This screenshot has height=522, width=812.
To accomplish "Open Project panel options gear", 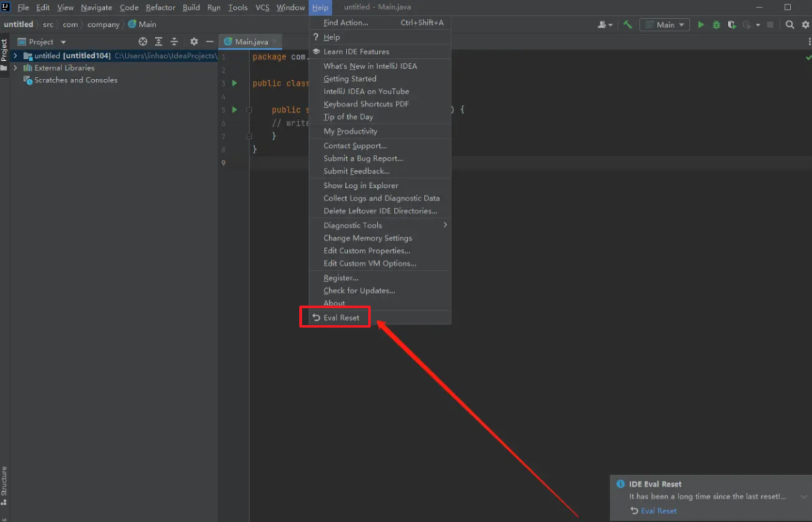I will 194,41.
